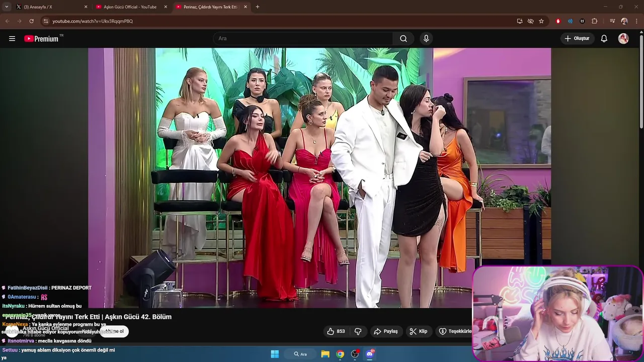Click the YouTube search magnifier button
Screen dimensions: 644x362
coord(404,39)
